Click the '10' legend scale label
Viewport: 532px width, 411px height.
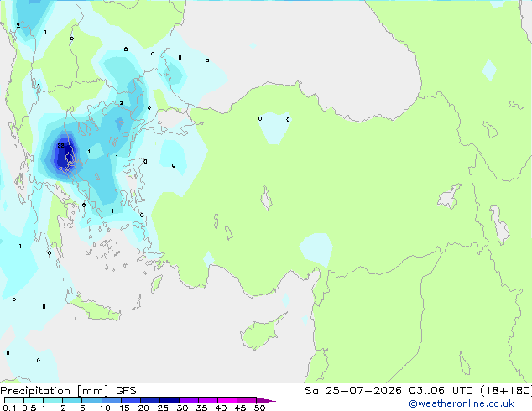105,408
